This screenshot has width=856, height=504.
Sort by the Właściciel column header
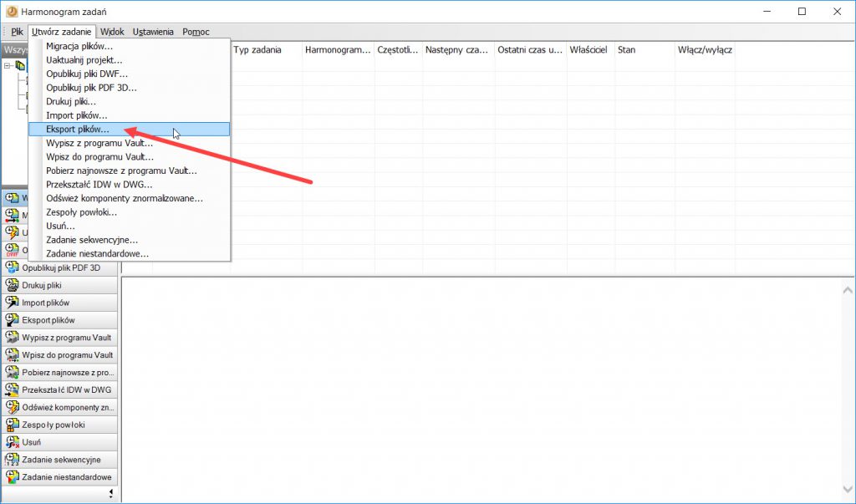tap(587, 50)
